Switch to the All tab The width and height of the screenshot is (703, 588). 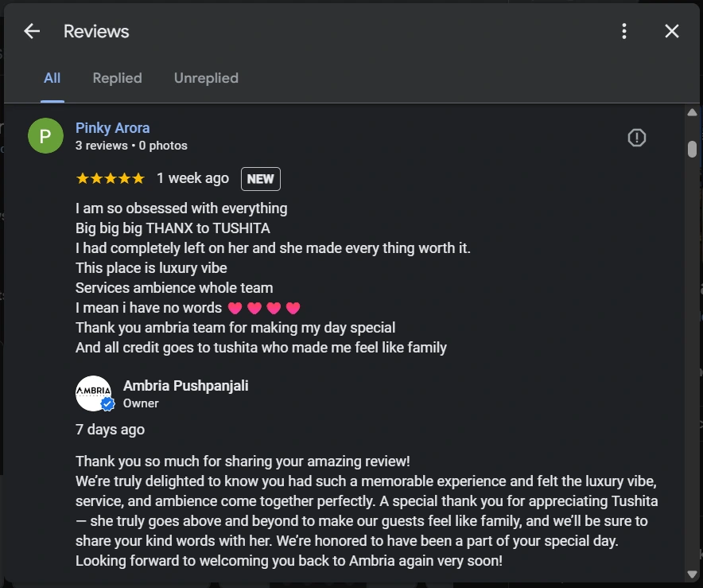coord(52,78)
